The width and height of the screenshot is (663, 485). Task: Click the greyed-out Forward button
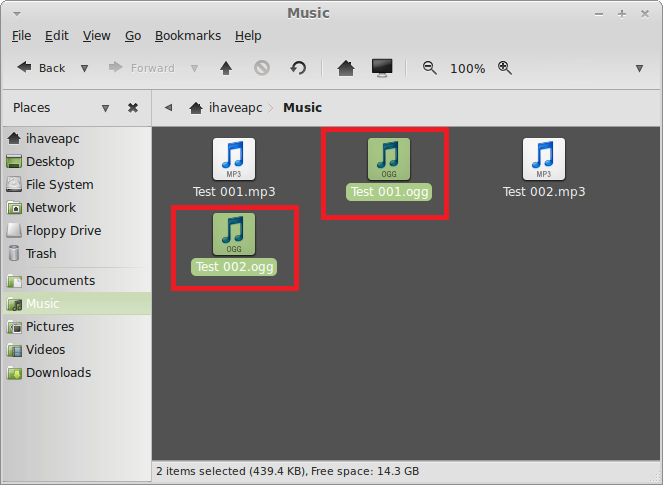141,68
